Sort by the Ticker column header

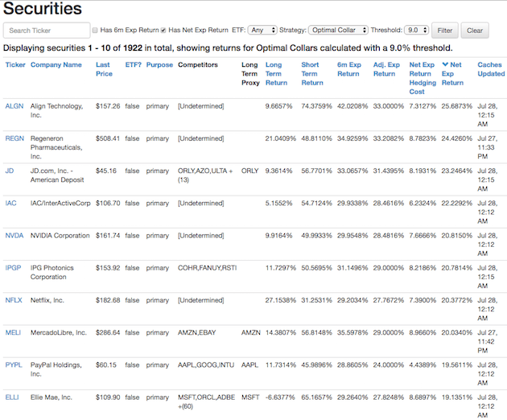pyautogui.click(x=14, y=65)
